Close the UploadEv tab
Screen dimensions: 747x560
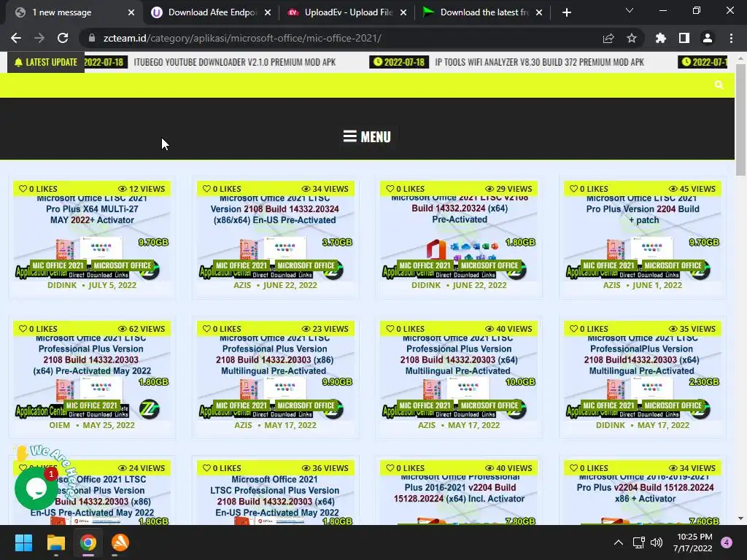pos(403,12)
